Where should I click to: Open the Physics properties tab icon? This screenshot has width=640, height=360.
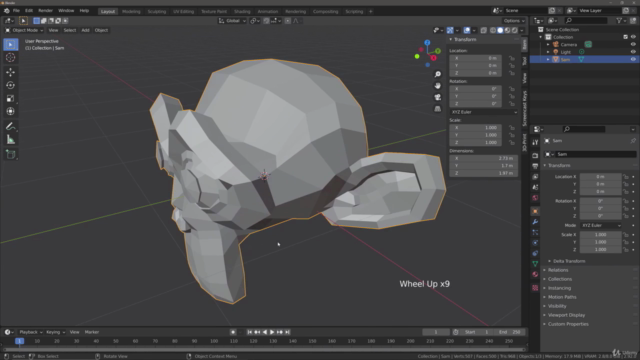click(x=535, y=243)
